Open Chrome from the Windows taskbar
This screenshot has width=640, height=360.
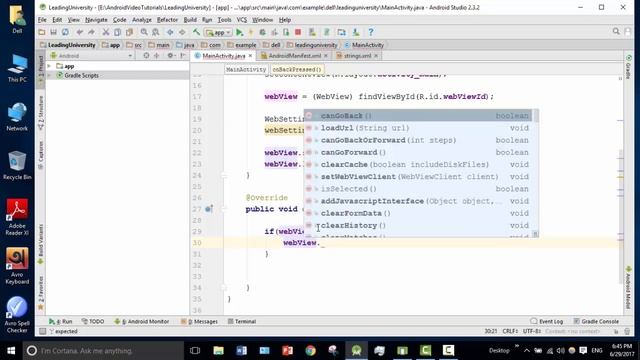click(310, 351)
